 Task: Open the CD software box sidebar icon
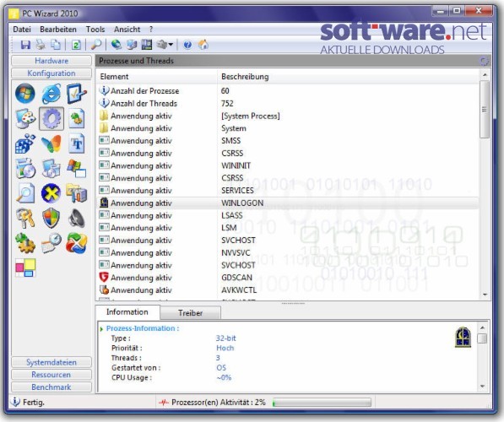[25, 169]
